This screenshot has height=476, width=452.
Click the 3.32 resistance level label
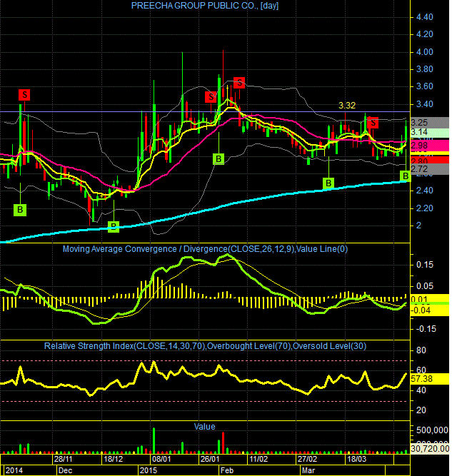[347, 106]
